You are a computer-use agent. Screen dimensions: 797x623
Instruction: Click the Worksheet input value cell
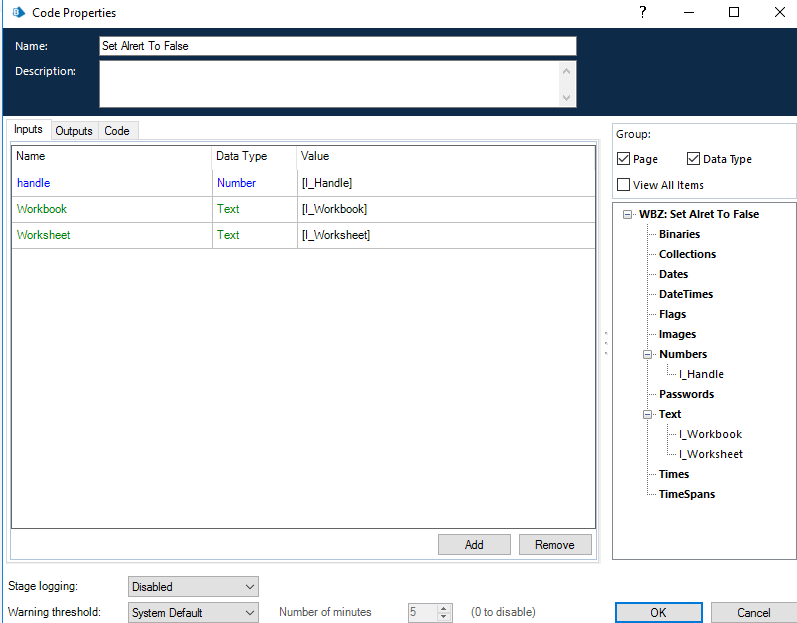tap(446, 235)
